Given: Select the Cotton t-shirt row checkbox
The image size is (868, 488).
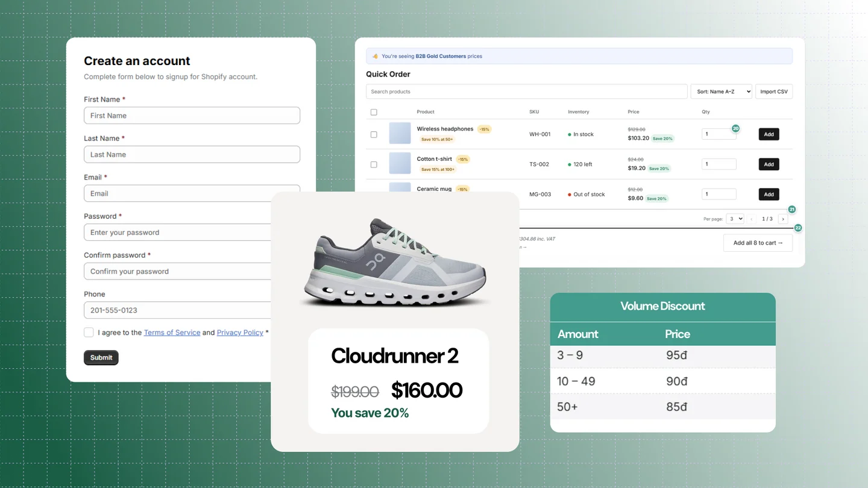Looking at the screenshot, I should 374,164.
